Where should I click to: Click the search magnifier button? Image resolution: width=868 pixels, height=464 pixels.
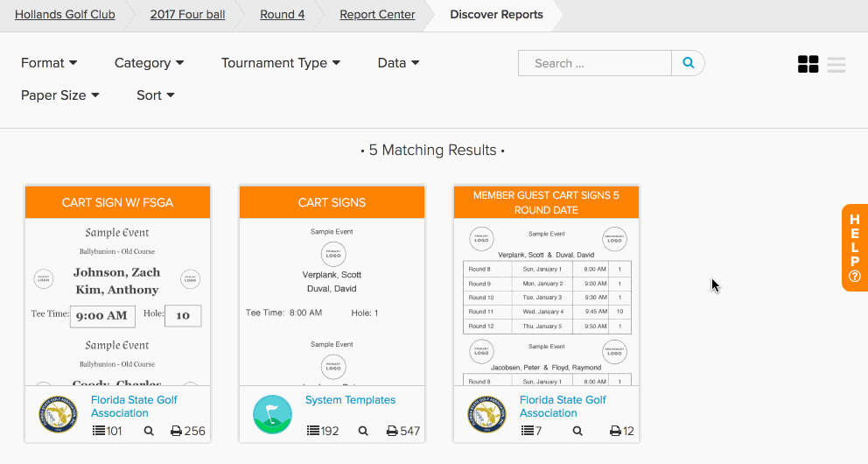(688, 63)
